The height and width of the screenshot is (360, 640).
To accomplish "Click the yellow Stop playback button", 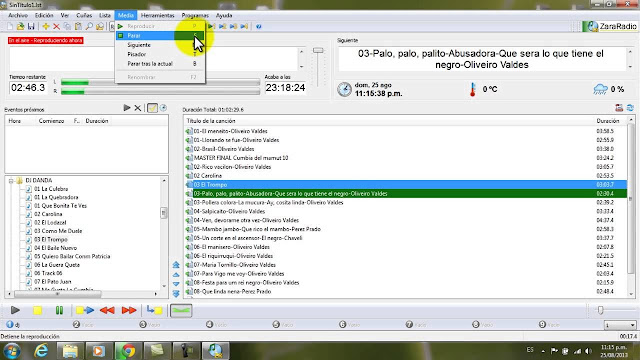I will 38,311.
